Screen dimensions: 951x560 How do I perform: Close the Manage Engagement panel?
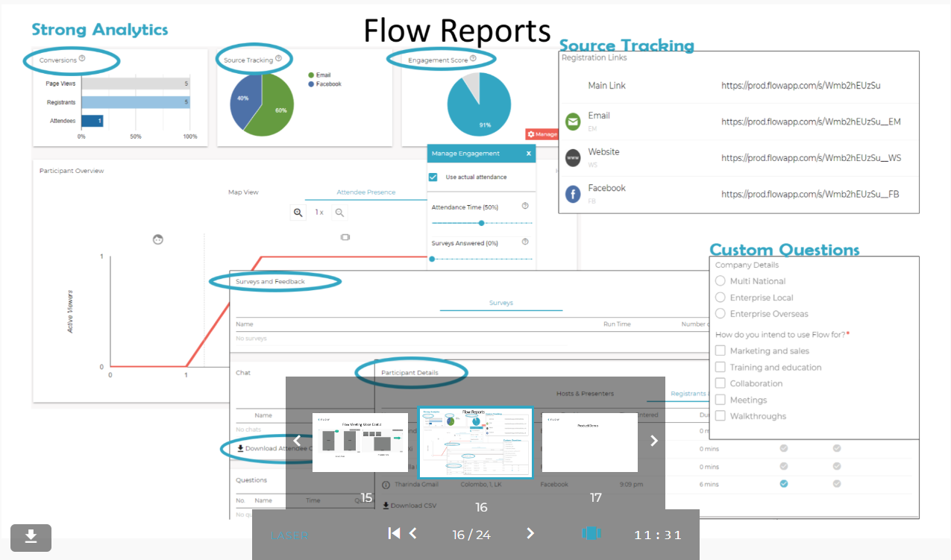[529, 153]
